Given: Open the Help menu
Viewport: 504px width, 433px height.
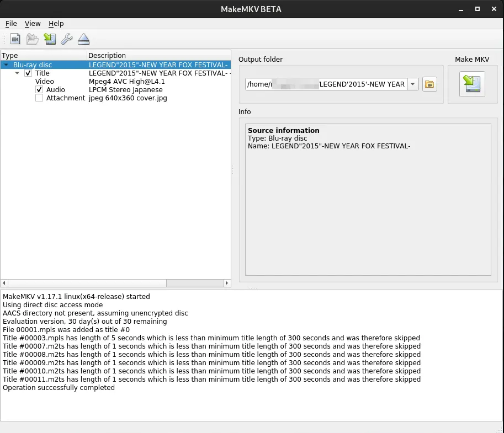Looking at the screenshot, I should [x=56, y=24].
